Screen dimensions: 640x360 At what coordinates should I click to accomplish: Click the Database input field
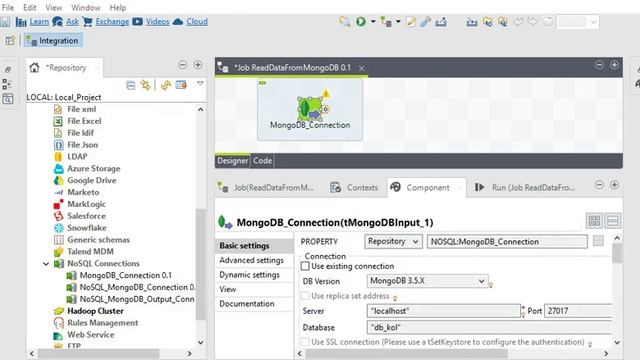point(489,327)
